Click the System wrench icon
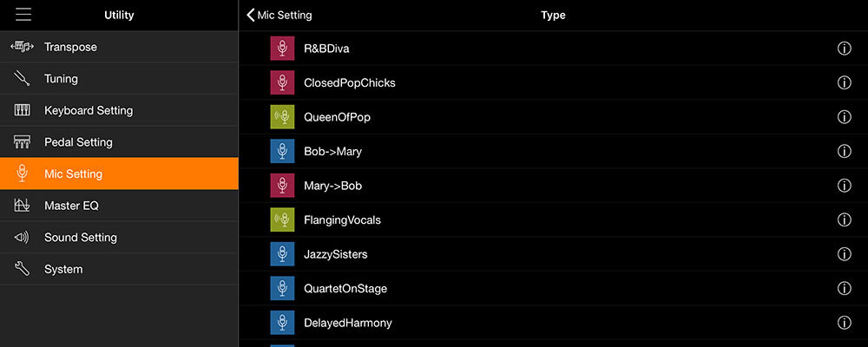868x347 pixels. coord(23,269)
